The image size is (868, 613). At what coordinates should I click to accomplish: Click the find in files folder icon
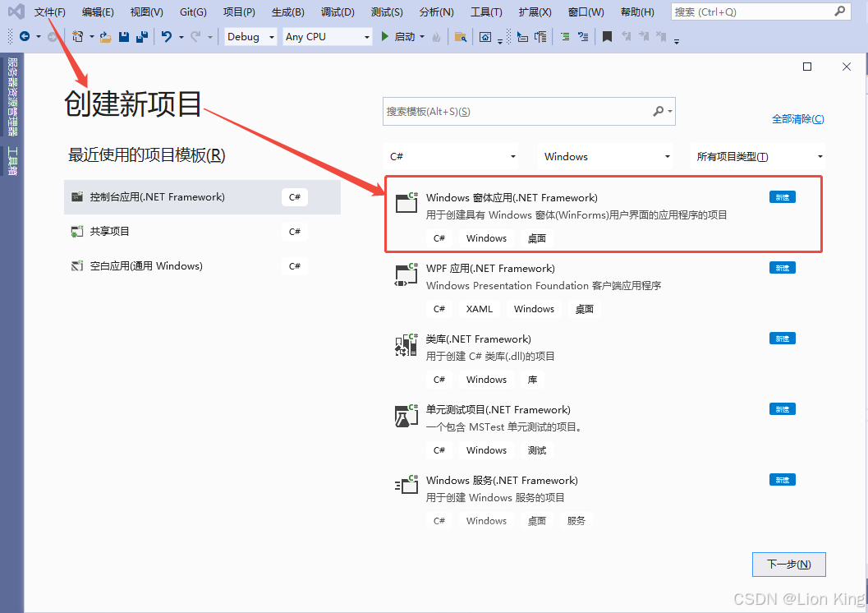[x=460, y=37]
